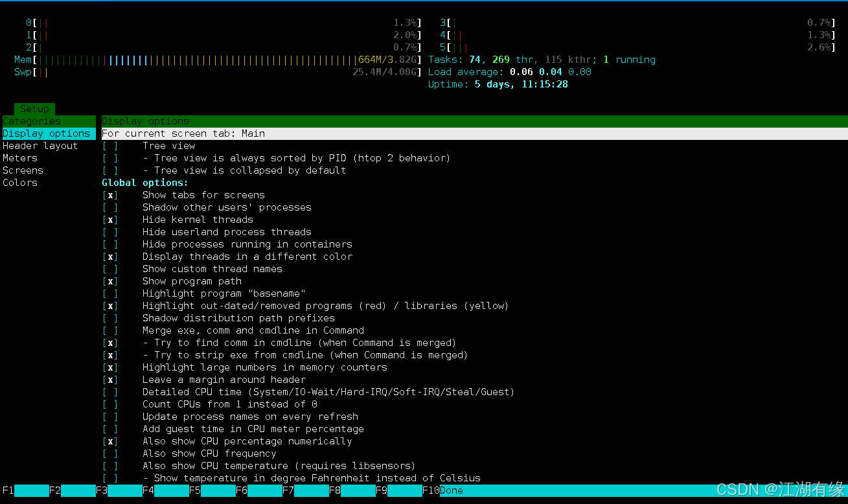
Task: Open Header layout category
Action: tap(40, 146)
